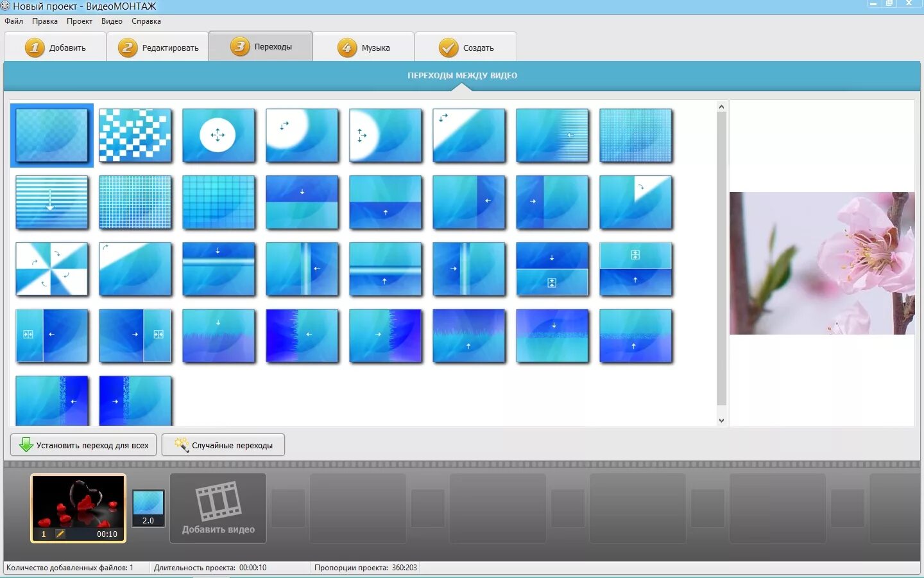Select the checkerboard squares transition thumbnail
This screenshot has width=924, height=578.
[135, 136]
